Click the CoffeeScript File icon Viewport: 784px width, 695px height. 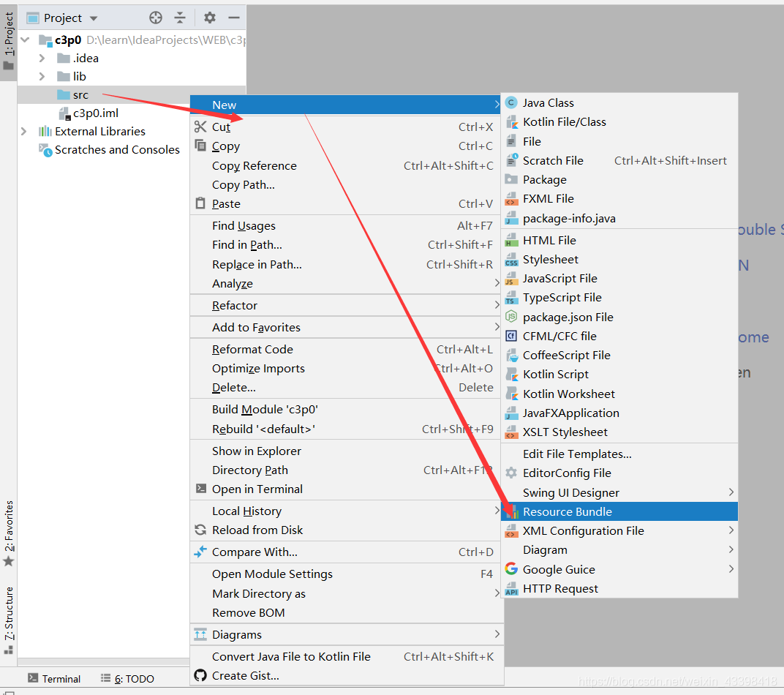tap(511, 356)
